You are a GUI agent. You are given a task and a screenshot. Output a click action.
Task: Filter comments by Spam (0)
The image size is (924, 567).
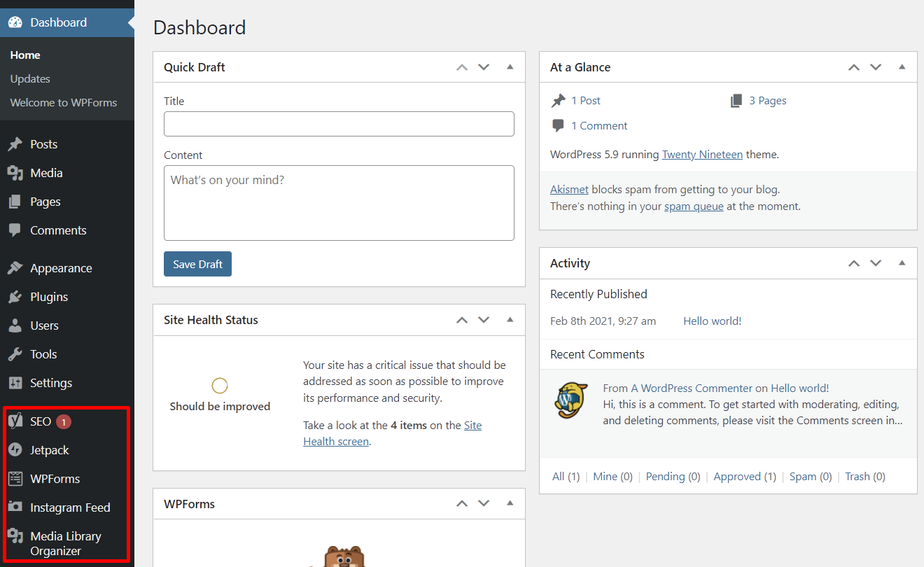click(811, 477)
